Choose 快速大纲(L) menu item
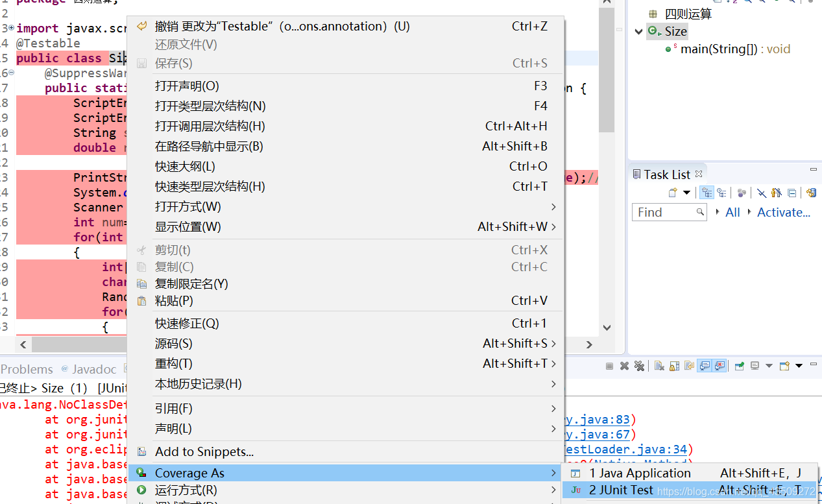This screenshot has width=822, height=504. 346,166
